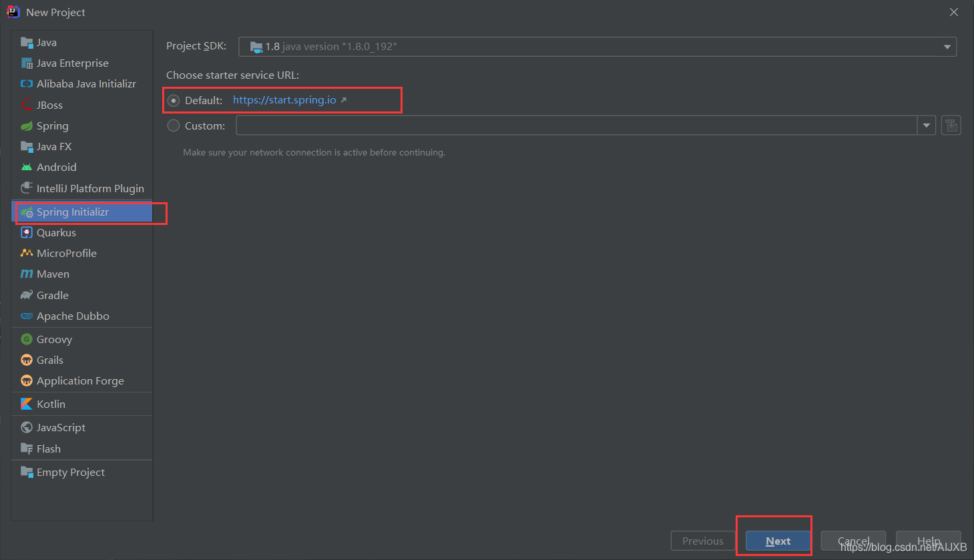Select the Custom service URL radio button
Image resolution: width=974 pixels, height=560 pixels.
pos(174,125)
